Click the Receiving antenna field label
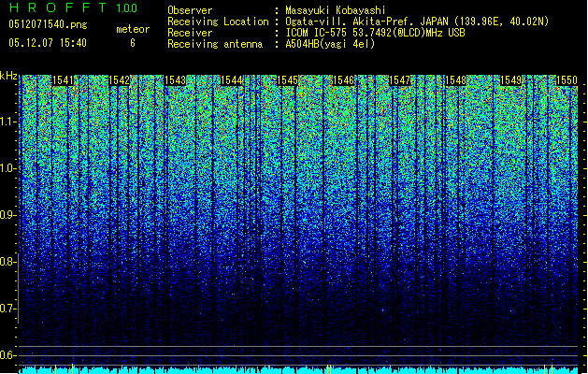Image resolution: width=588 pixels, height=374 pixels. (215, 44)
